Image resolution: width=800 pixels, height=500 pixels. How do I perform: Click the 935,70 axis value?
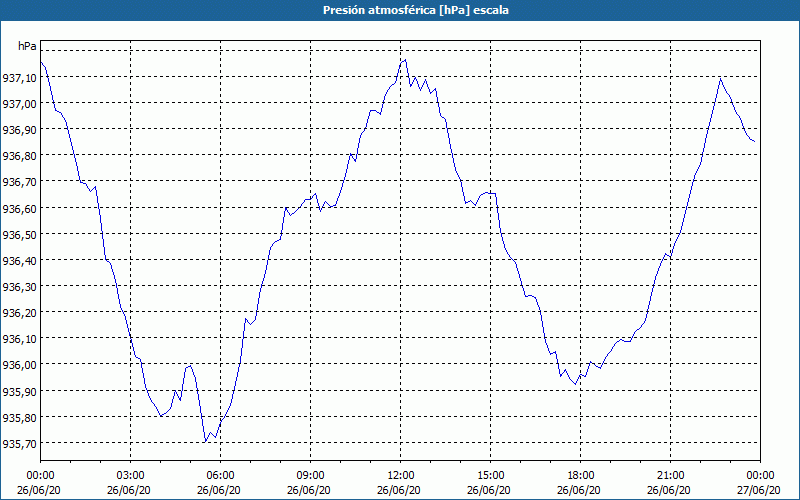pos(19,443)
